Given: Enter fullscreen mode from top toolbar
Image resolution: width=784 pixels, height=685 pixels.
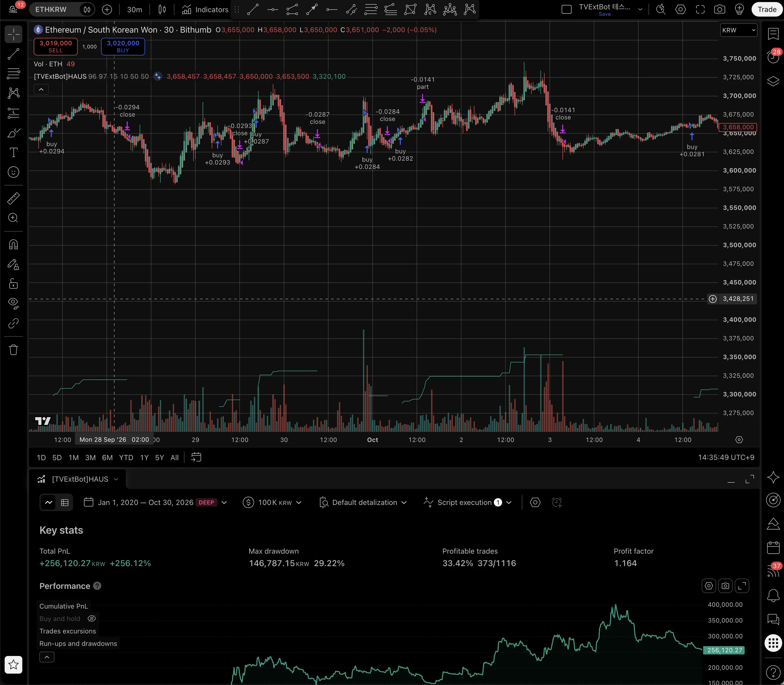Looking at the screenshot, I should click(700, 9).
